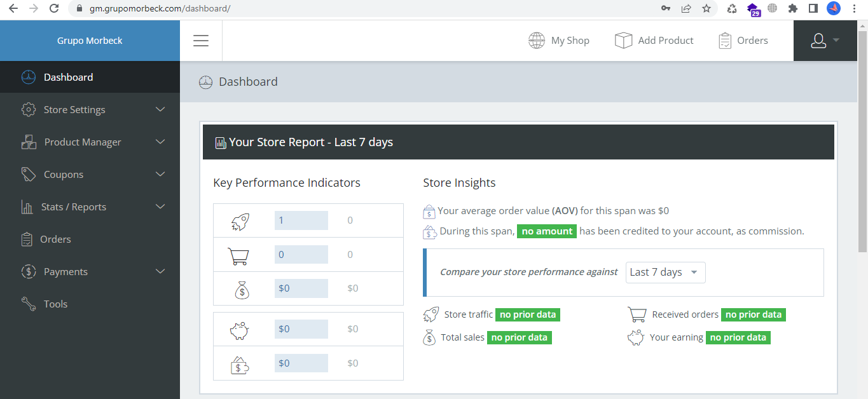This screenshot has width=868, height=399.
Task: Open the user account dropdown
Action: pyautogui.click(x=825, y=41)
